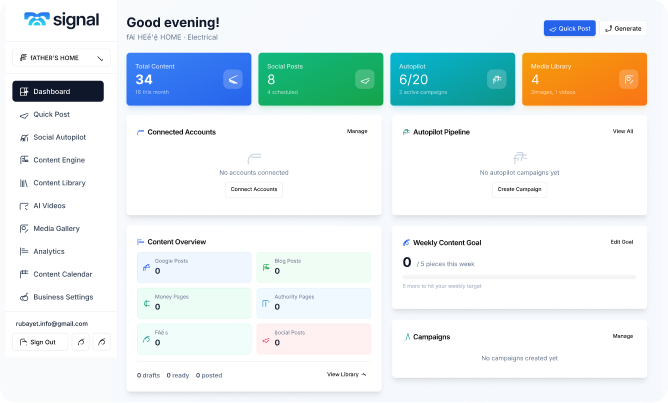Click the Blog Posts tile icon
This screenshot has width=668, height=403.
[266, 268]
